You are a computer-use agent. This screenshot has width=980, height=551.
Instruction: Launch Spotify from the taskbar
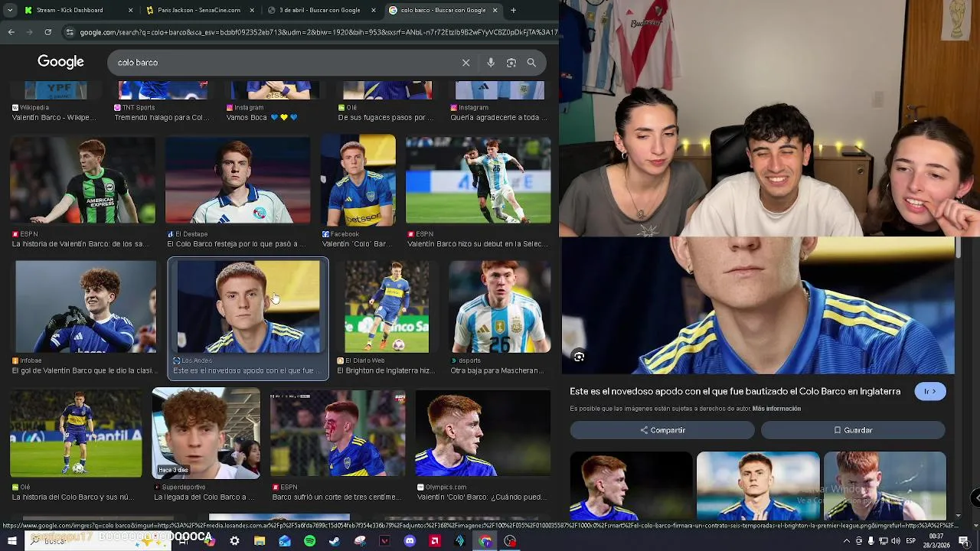click(309, 541)
